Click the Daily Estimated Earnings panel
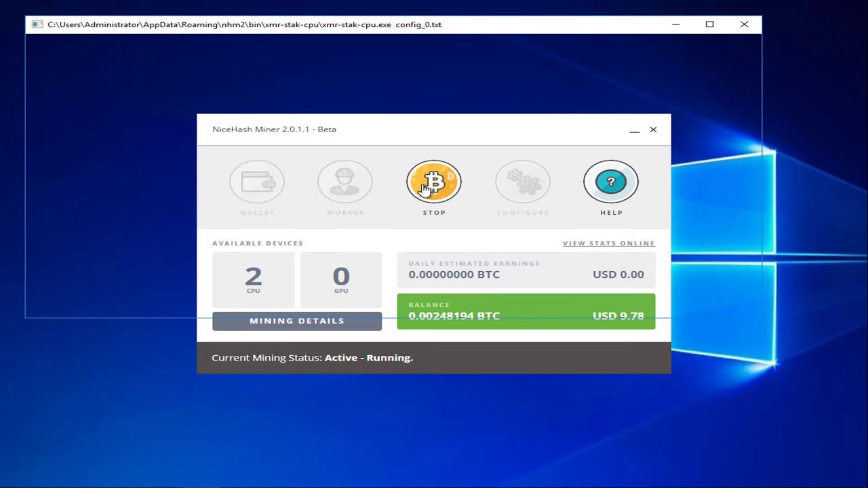 pyautogui.click(x=526, y=270)
